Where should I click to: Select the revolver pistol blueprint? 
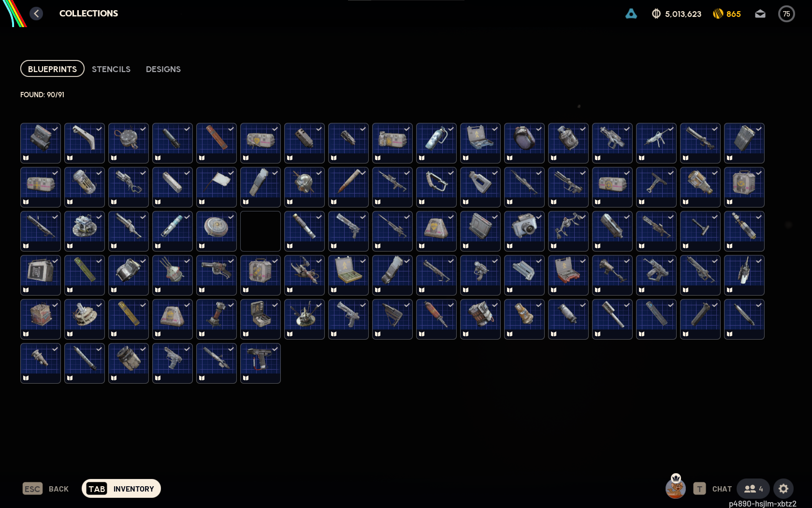[217, 275]
